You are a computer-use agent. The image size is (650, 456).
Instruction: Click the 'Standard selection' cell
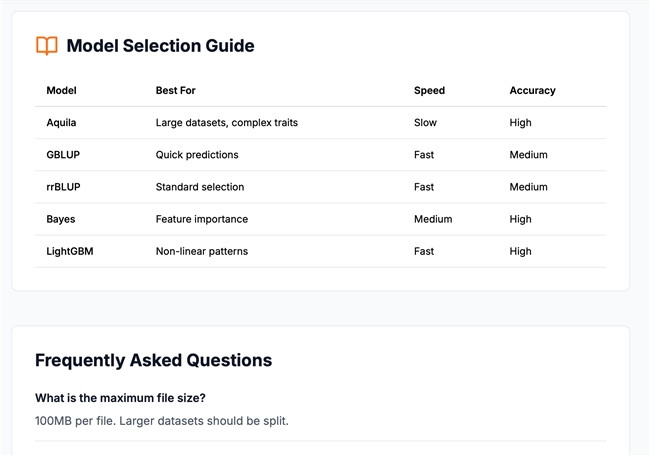point(200,187)
